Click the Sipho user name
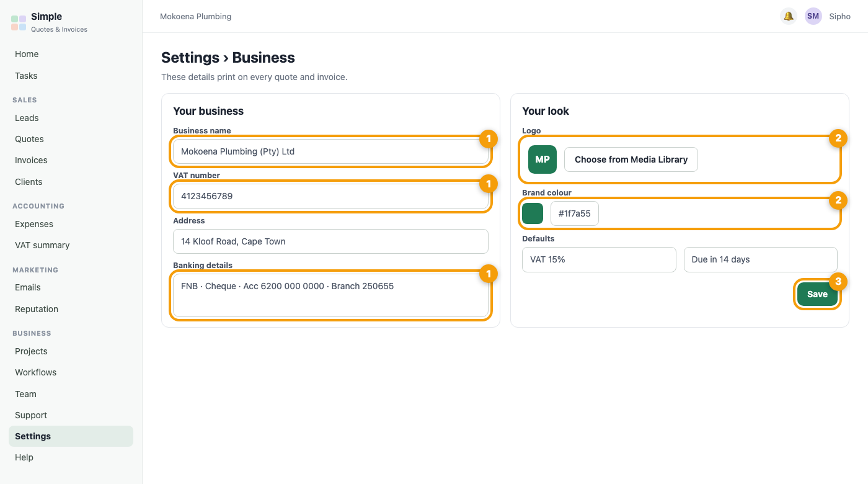Viewport: 868px width, 484px height. (840, 16)
